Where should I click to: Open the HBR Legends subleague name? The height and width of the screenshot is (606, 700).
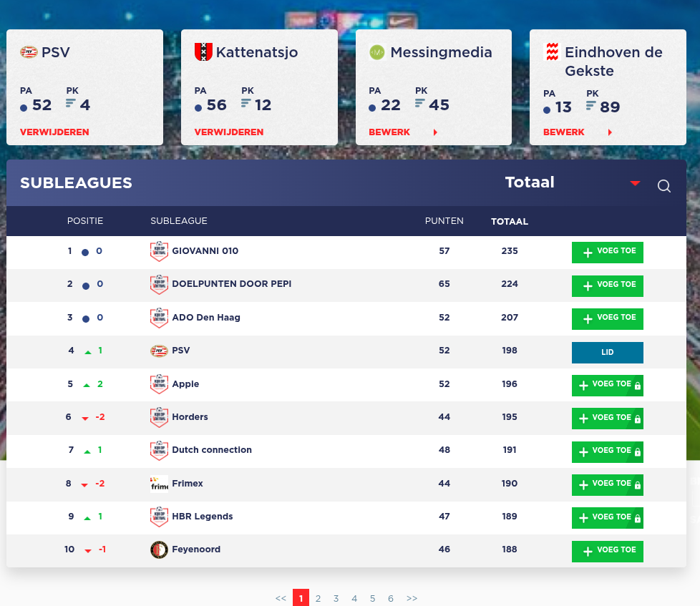coord(203,517)
